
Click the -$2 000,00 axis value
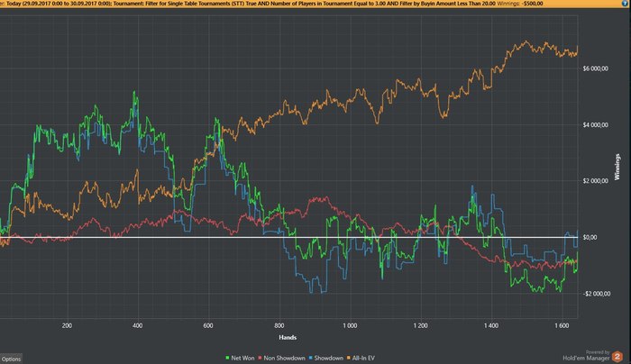click(596, 294)
